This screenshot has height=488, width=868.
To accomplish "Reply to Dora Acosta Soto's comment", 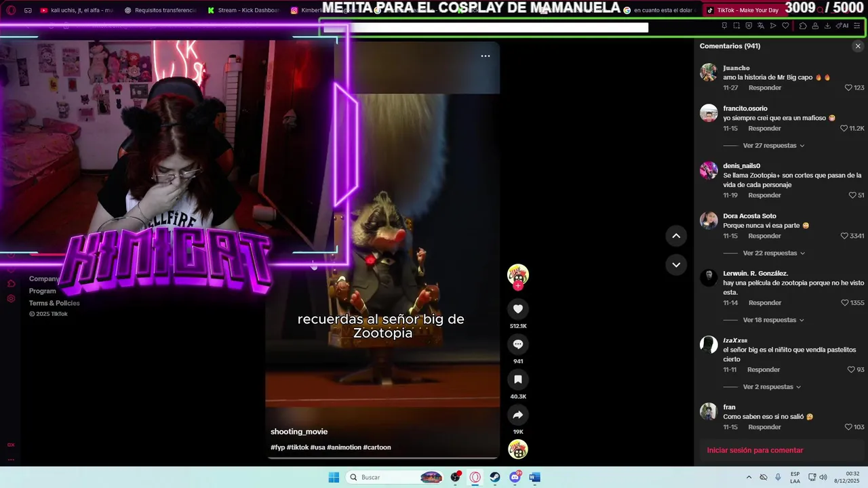I will tap(765, 236).
